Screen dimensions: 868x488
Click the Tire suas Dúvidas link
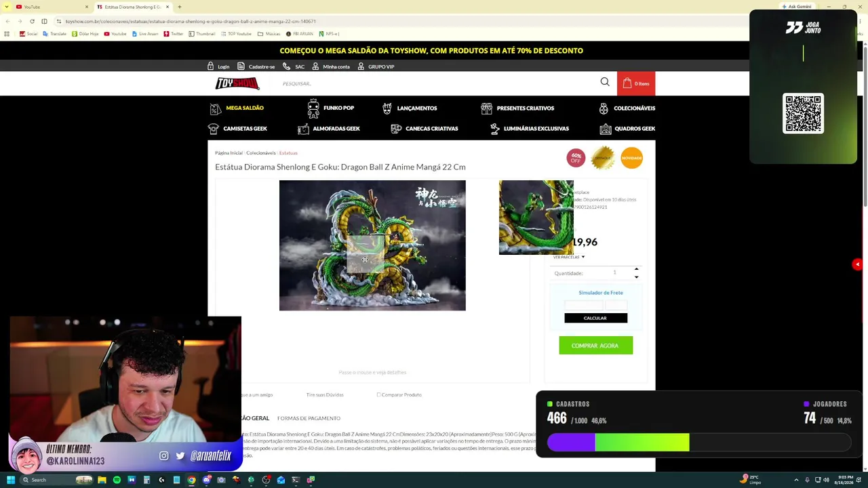325,394
